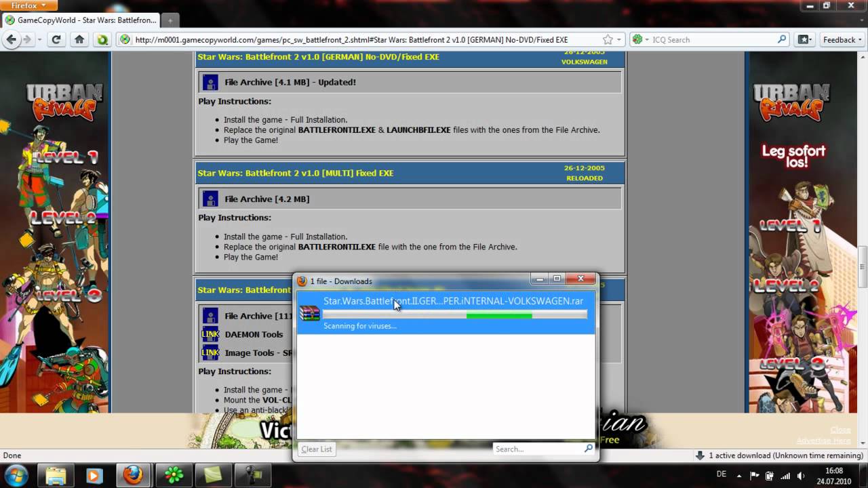Click the WinRAR file icon in Downloads
868x488 pixels.
310,312
